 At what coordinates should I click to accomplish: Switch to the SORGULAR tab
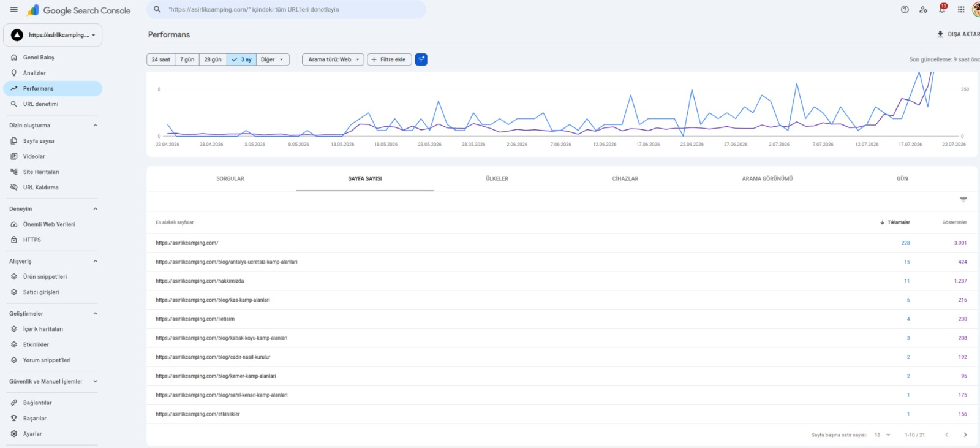[x=230, y=179]
